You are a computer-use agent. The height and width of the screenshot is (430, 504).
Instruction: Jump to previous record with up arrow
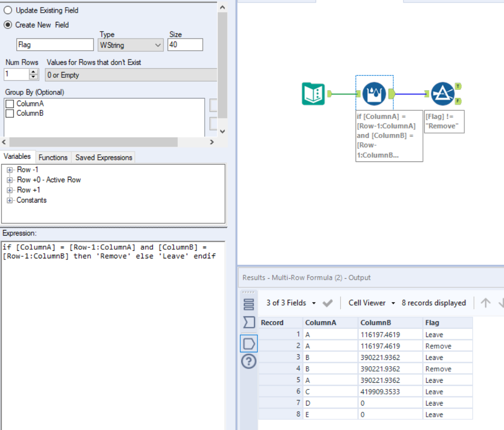[x=485, y=303]
